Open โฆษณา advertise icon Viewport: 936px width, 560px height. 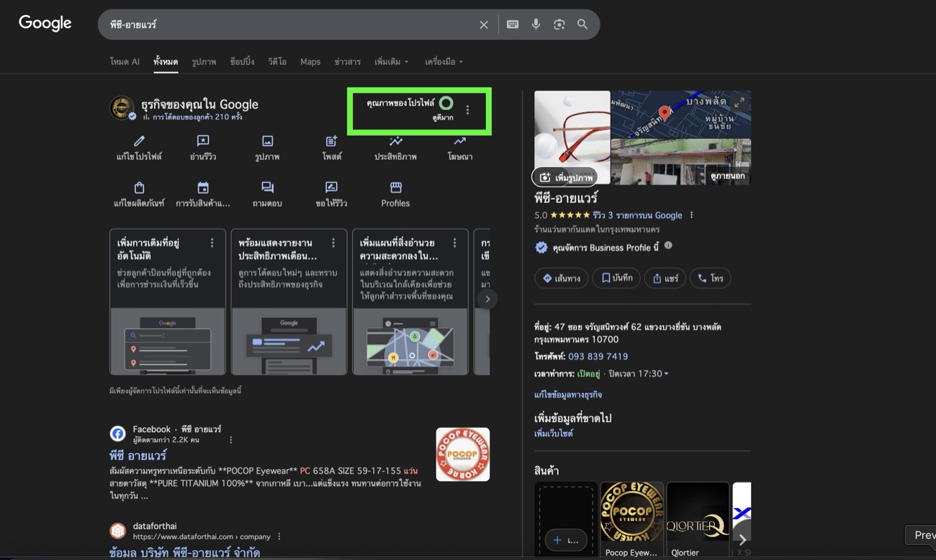459,141
